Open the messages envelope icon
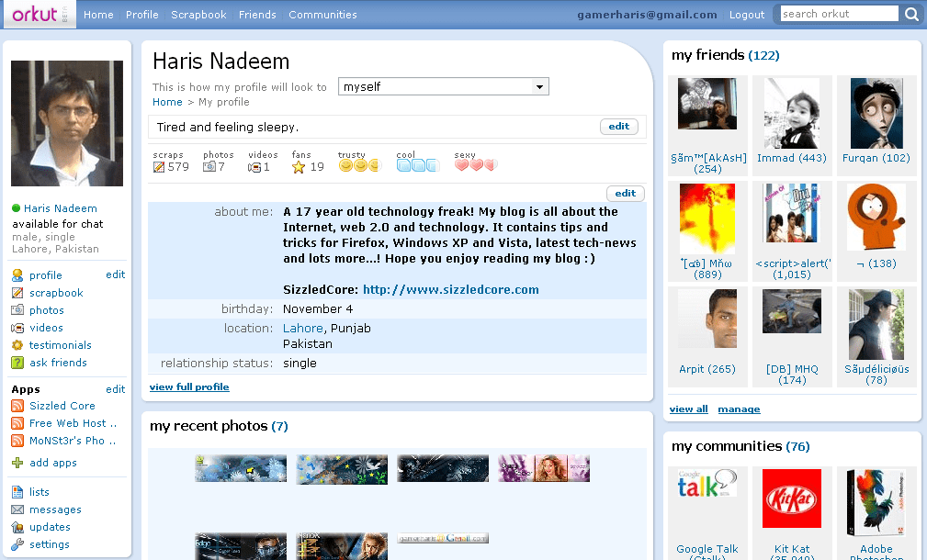The width and height of the screenshot is (927, 560). tap(17, 510)
